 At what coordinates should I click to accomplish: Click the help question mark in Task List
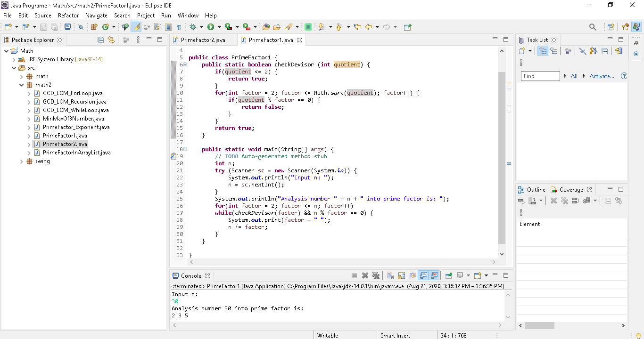pos(624,76)
